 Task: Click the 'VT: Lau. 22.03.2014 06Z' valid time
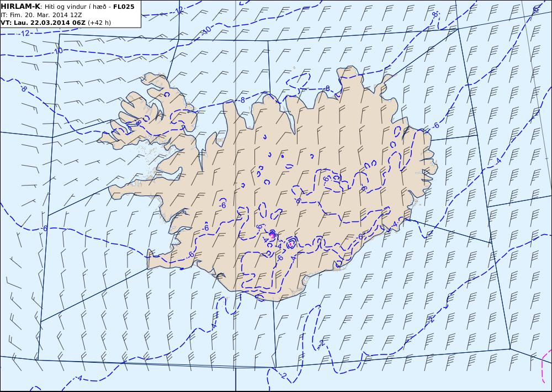tap(43, 23)
